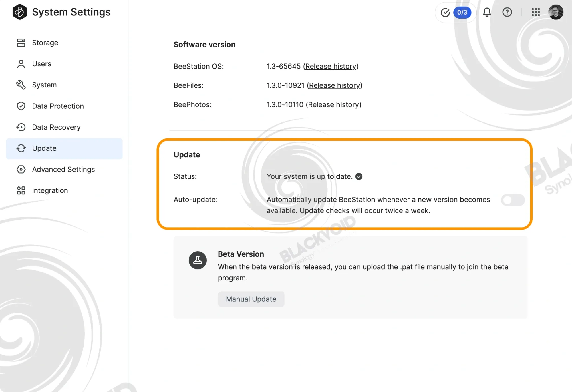The width and height of the screenshot is (572, 392).
Task: Go to the Storage section
Action: point(64,43)
